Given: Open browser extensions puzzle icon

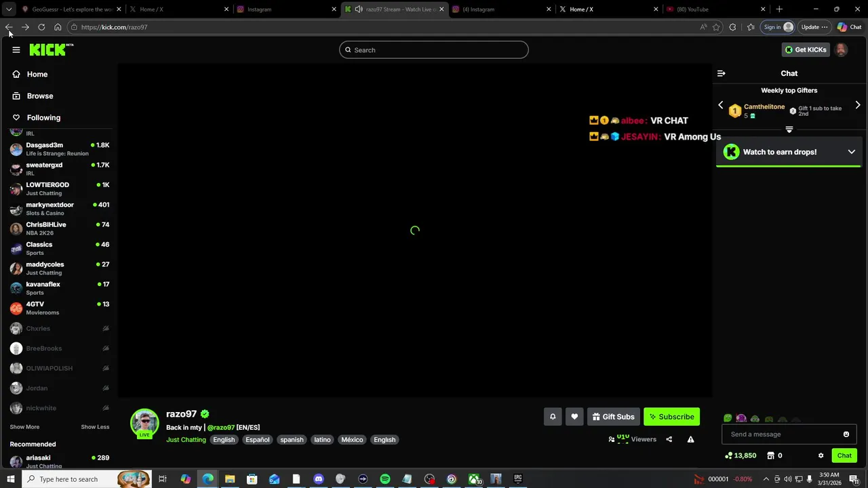Looking at the screenshot, I should [732, 27].
